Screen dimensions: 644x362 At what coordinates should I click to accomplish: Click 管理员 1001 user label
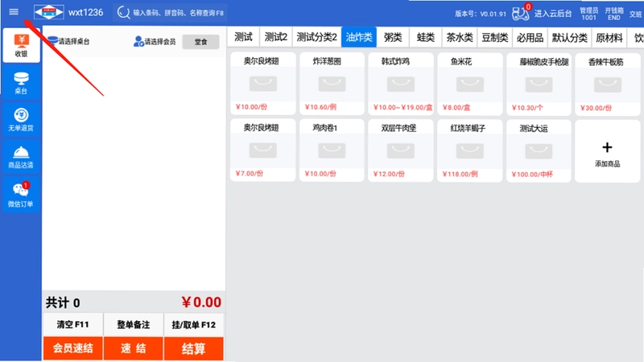coord(588,14)
